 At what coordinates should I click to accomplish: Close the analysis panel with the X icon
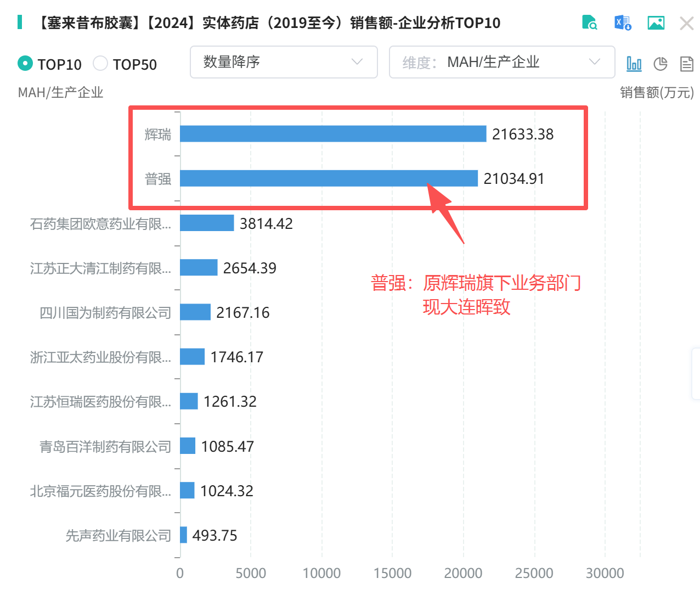click(687, 23)
